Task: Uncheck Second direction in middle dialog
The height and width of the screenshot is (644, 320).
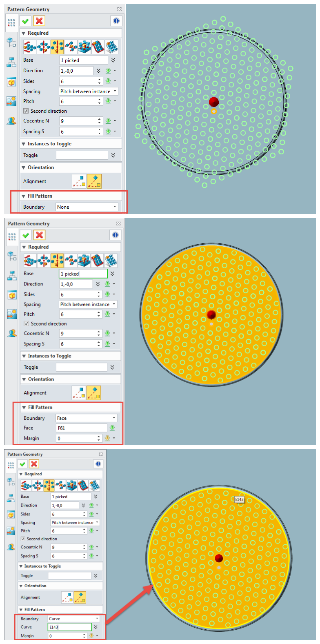Action: point(26,324)
